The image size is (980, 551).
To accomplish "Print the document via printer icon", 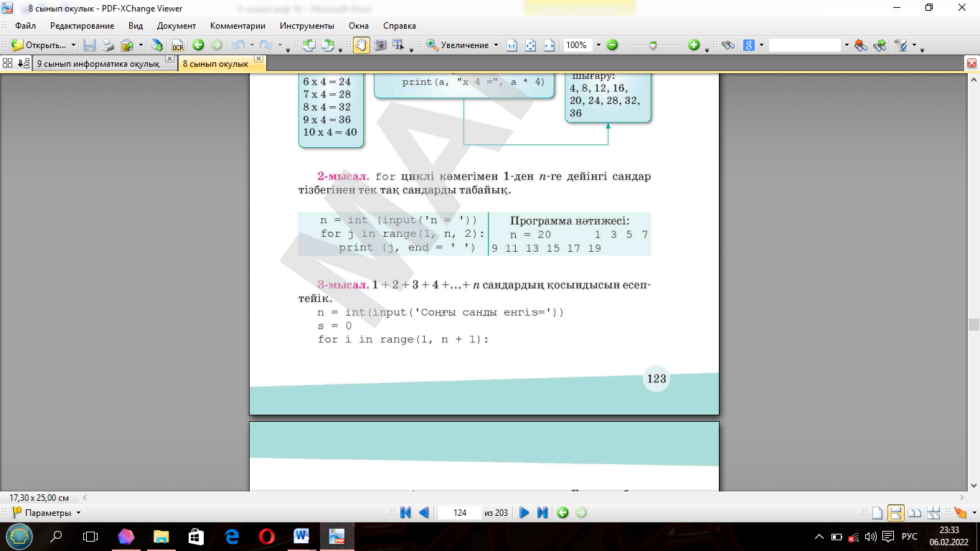I will click(x=108, y=45).
